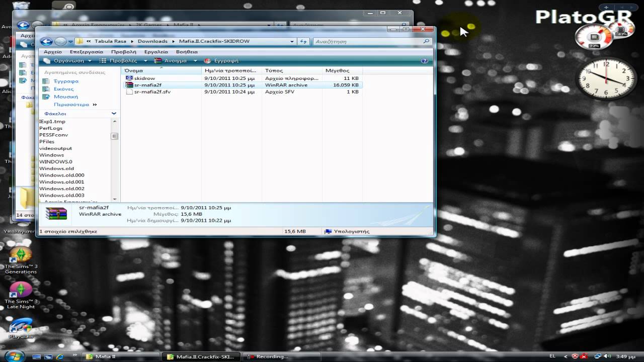Image resolution: width=644 pixels, height=362 pixels.
Task: Open the Windows Start orb
Action: click(14, 355)
